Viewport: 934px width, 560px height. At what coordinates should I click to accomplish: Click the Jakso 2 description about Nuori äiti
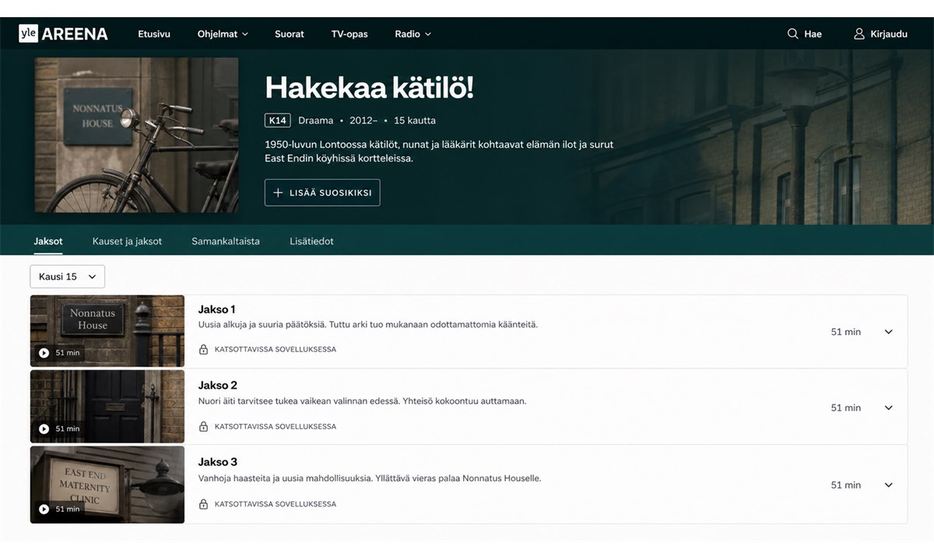tap(363, 401)
